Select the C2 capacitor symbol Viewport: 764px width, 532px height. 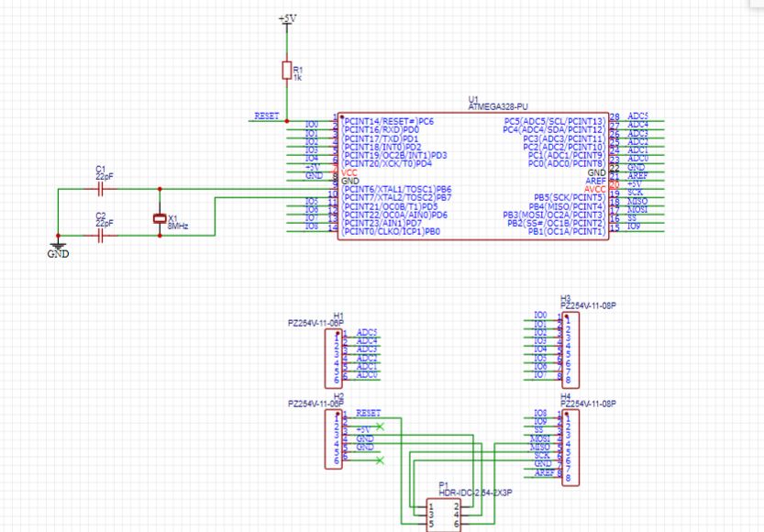(100, 236)
